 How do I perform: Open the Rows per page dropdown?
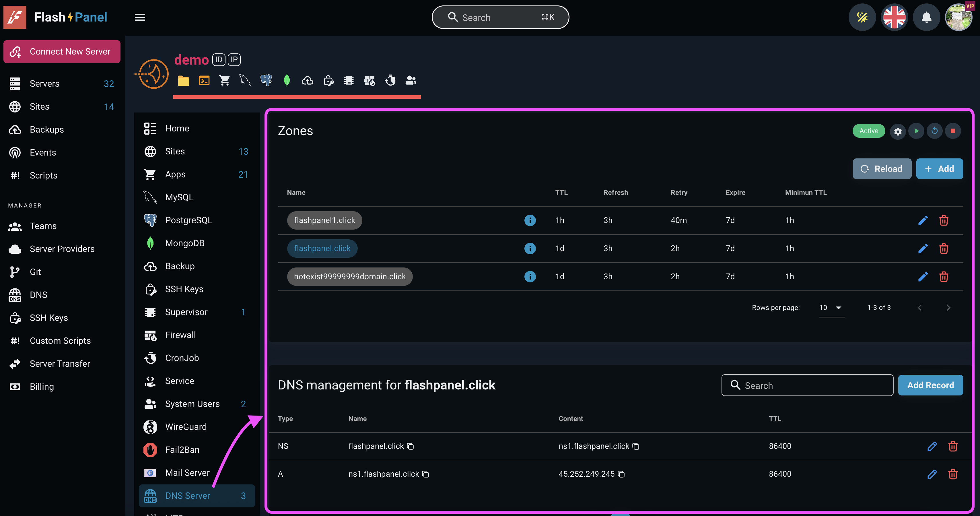pyautogui.click(x=832, y=307)
